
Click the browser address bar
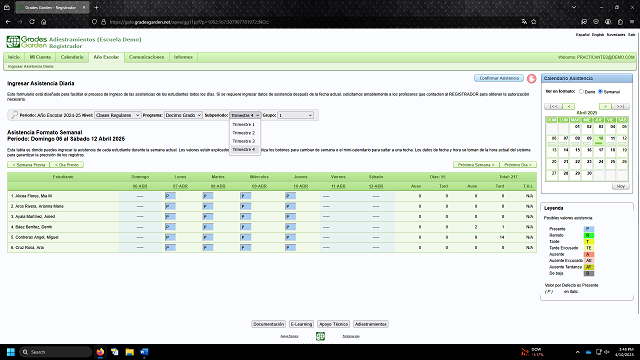point(302,22)
